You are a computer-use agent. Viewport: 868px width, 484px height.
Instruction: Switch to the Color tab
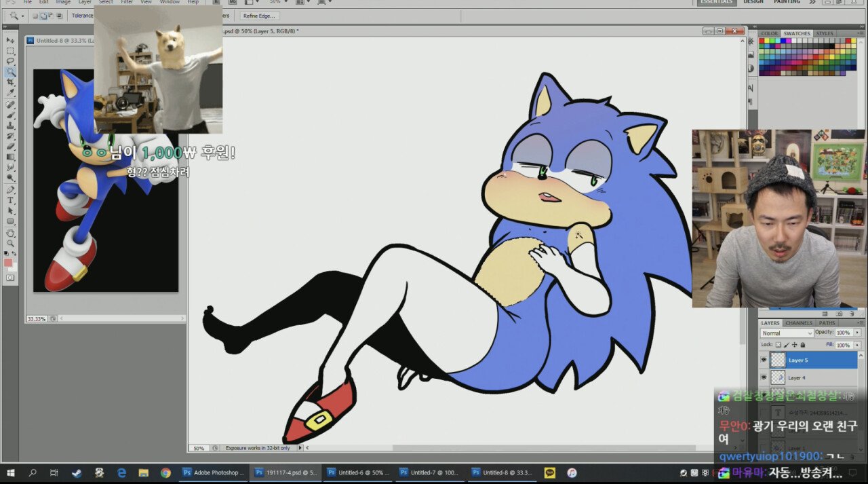click(770, 33)
